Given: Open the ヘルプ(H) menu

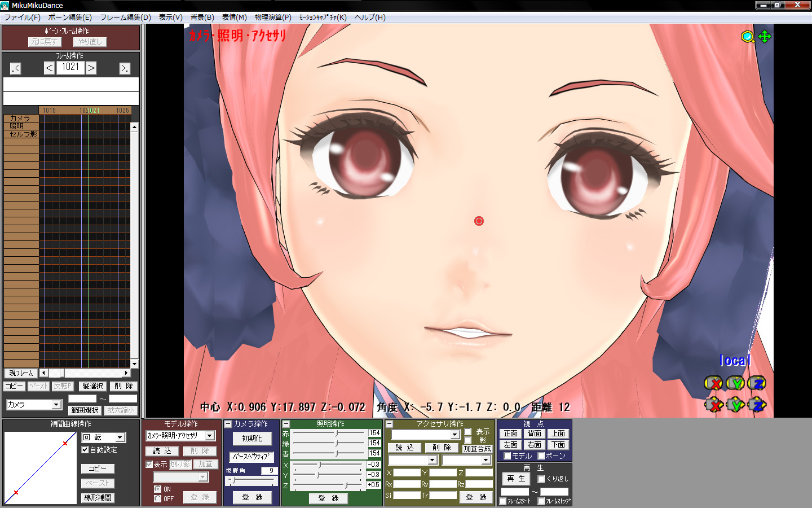Looking at the screenshot, I should click(x=370, y=17).
